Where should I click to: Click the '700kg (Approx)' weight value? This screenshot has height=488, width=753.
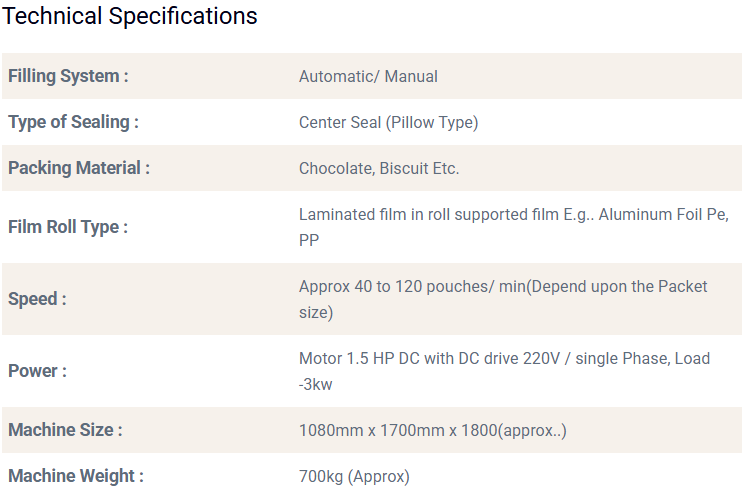point(354,476)
